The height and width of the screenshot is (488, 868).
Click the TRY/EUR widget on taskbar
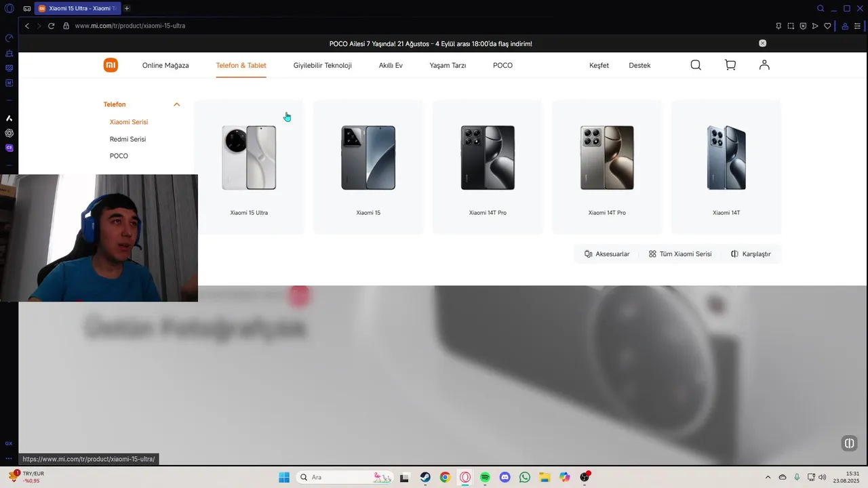[x=26, y=477]
